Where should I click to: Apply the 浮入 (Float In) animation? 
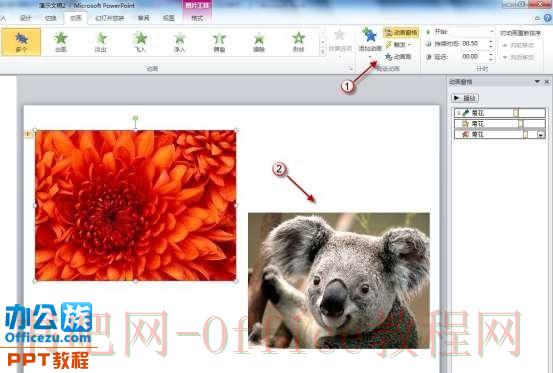[x=180, y=42]
